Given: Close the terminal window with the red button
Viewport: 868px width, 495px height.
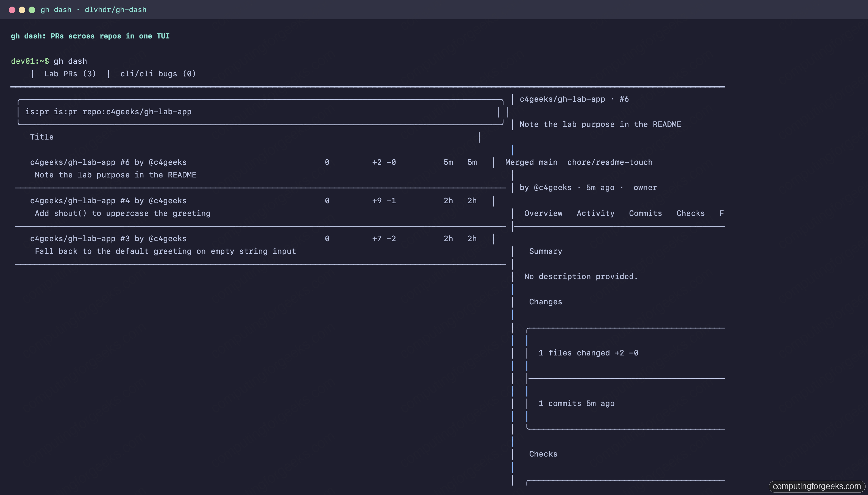Looking at the screenshot, I should tap(12, 10).
